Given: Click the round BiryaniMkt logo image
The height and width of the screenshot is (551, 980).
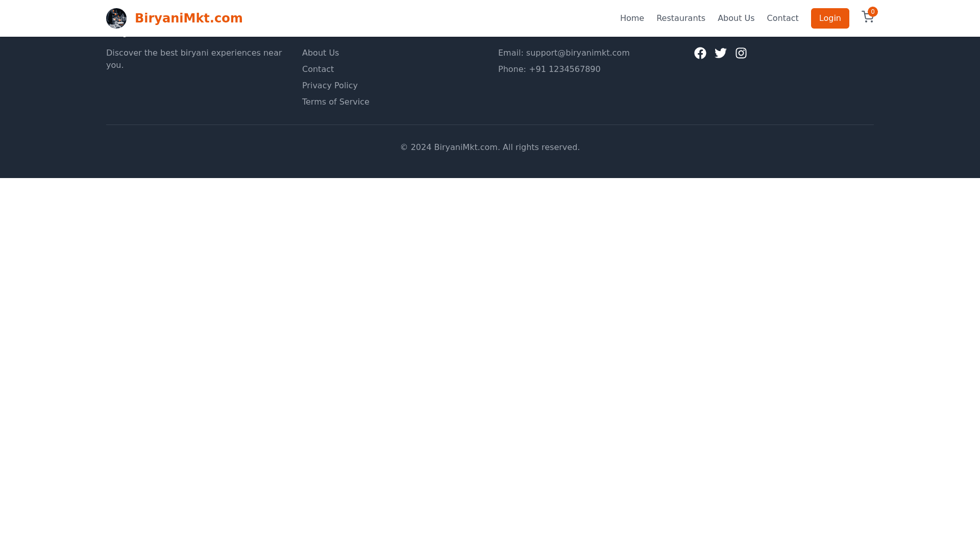Looking at the screenshot, I should click(116, 18).
